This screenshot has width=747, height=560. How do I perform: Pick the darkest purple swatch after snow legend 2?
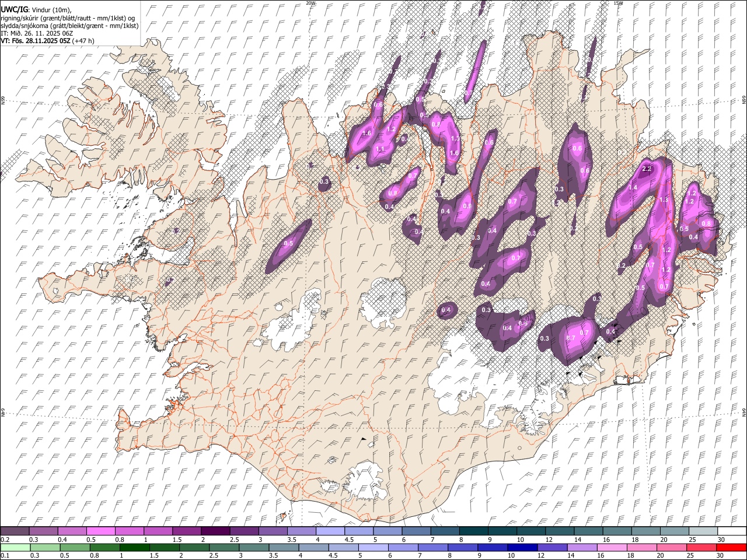point(215,531)
